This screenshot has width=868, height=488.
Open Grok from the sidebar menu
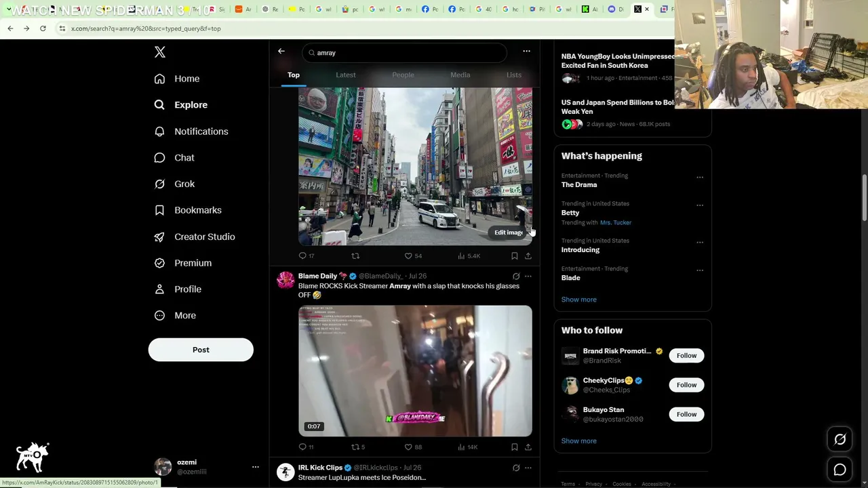click(x=174, y=184)
